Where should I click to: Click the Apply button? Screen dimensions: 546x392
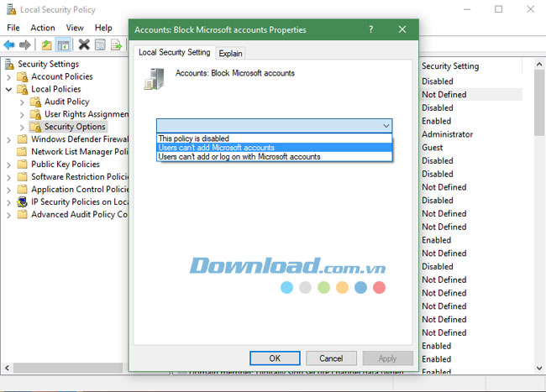tap(387, 358)
